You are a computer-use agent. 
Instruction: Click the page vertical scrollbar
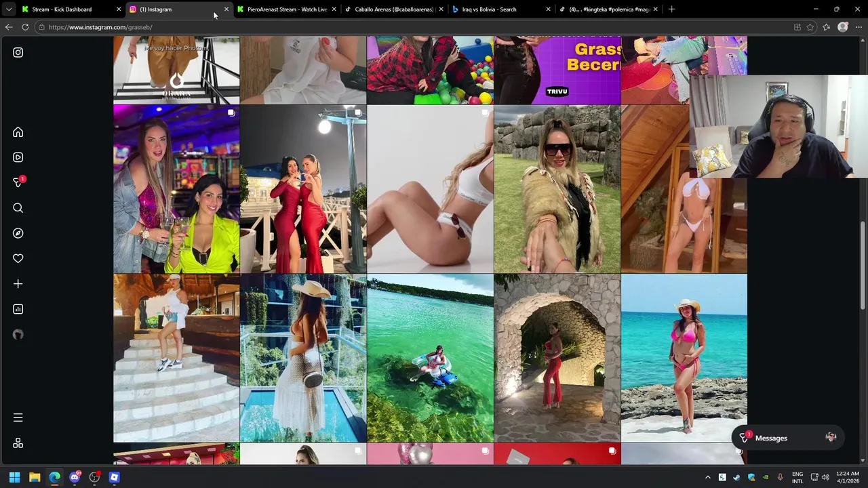(863, 264)
